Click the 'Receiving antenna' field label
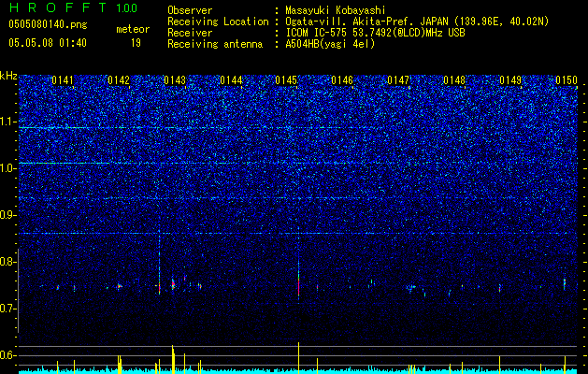Screen dimensions: 588x374 (215, 44)
